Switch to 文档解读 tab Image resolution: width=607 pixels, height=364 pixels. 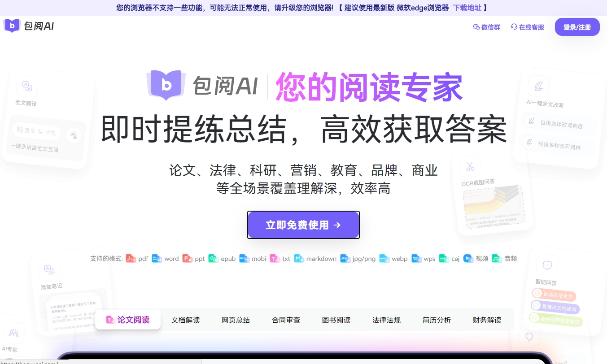click(x=186, y=320)
